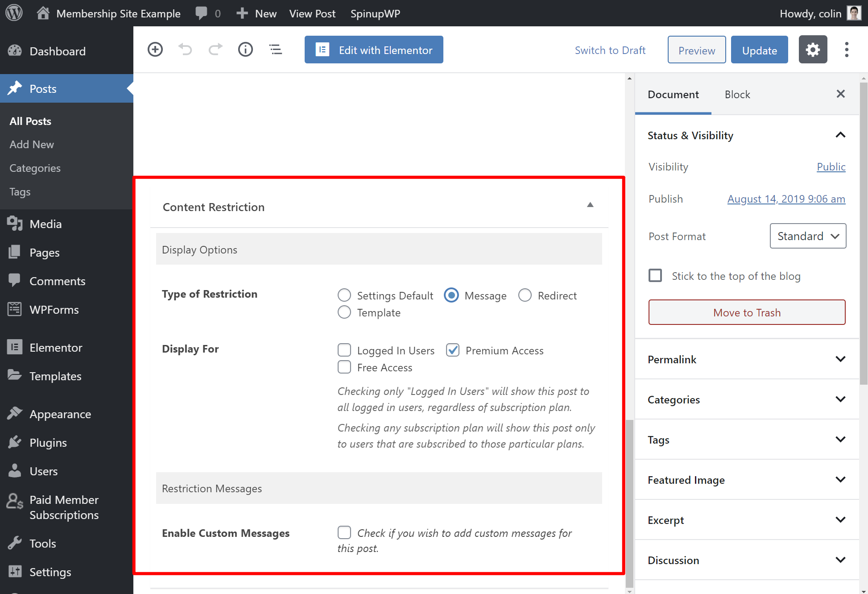The width and height of the screenshot is (868, 594).
Task: Enable custom messages checkbox
Action: (x=344, y=532)
